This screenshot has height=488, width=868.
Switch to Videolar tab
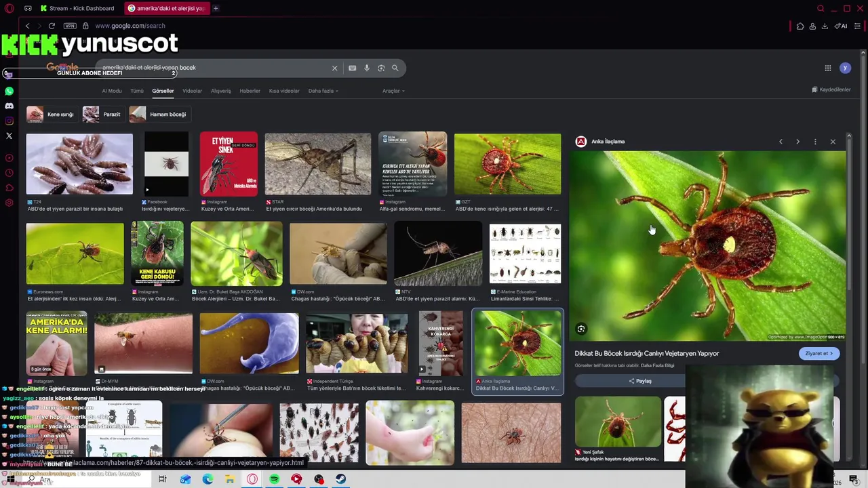click(x=192, y=91)
